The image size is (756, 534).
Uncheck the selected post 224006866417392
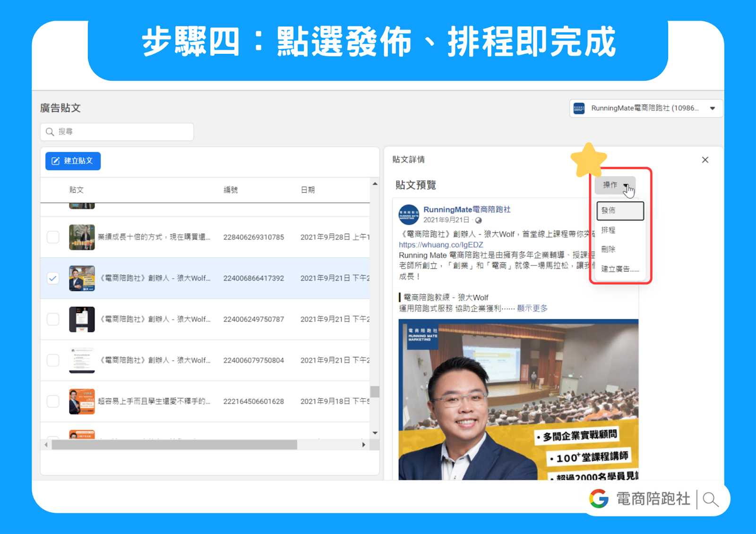coord(53,278)
